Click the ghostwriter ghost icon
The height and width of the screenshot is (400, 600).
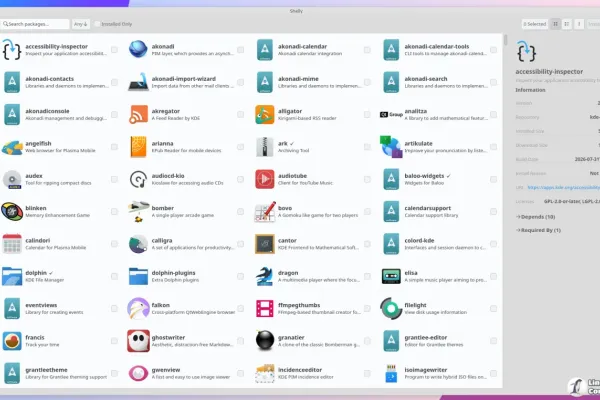138,341
